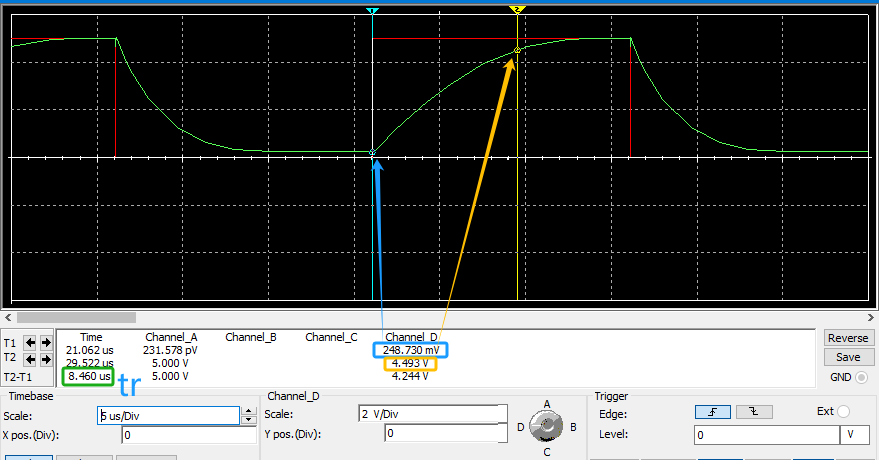Image resolution: width=879 pixels, height=460 pixels.
Task: Click the Reverse button
Action: tap(848, 338)
